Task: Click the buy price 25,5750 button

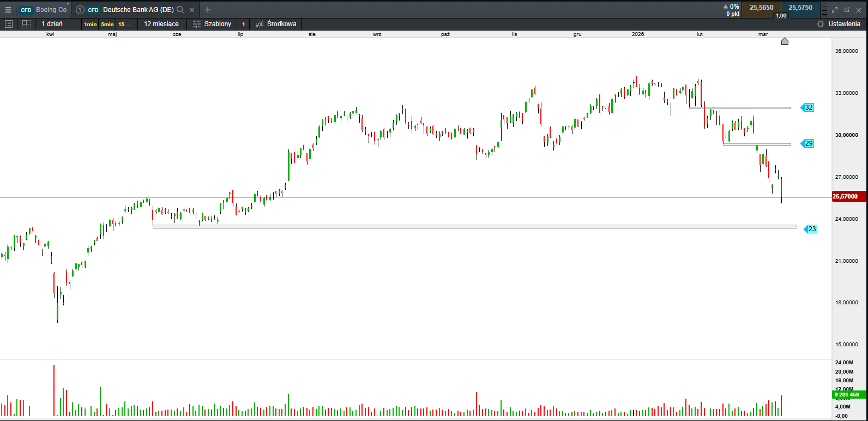Action: point(800,8)
